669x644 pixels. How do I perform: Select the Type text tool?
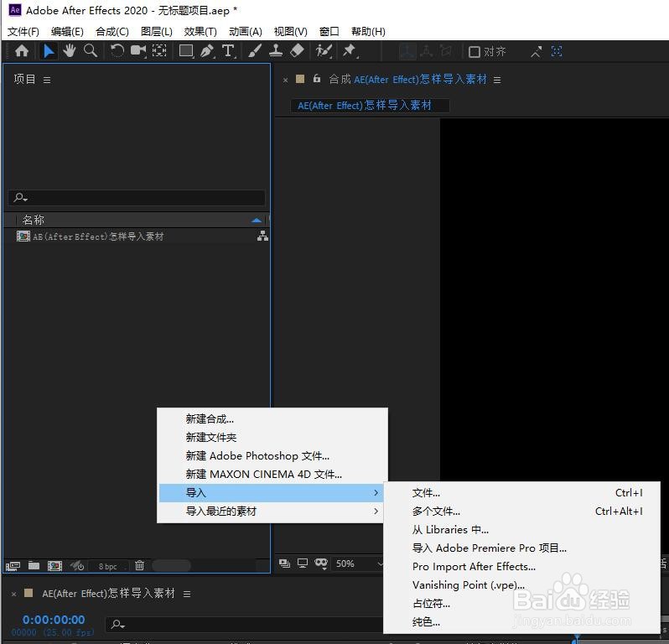click(228, 51)
